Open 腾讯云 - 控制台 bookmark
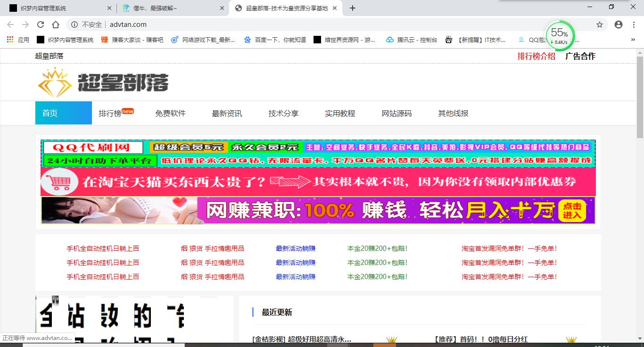Screen dimensions: 644x347 click(x=411, y=40)
